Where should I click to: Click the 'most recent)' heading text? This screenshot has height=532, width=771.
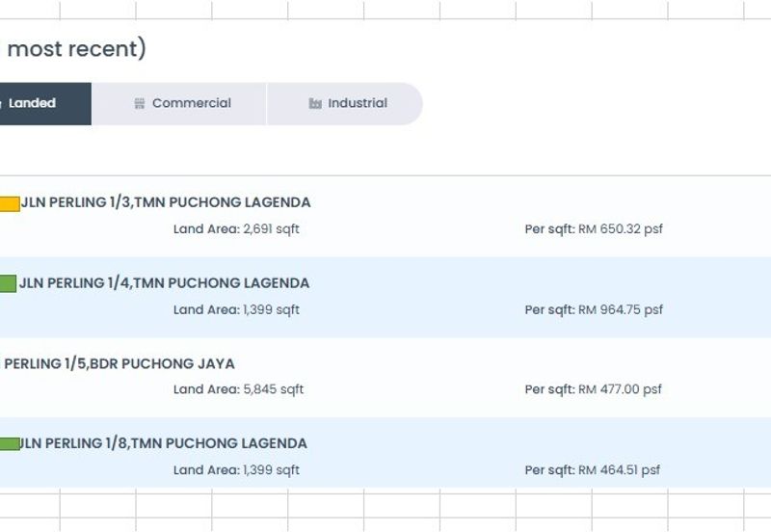tap(76, 49)
